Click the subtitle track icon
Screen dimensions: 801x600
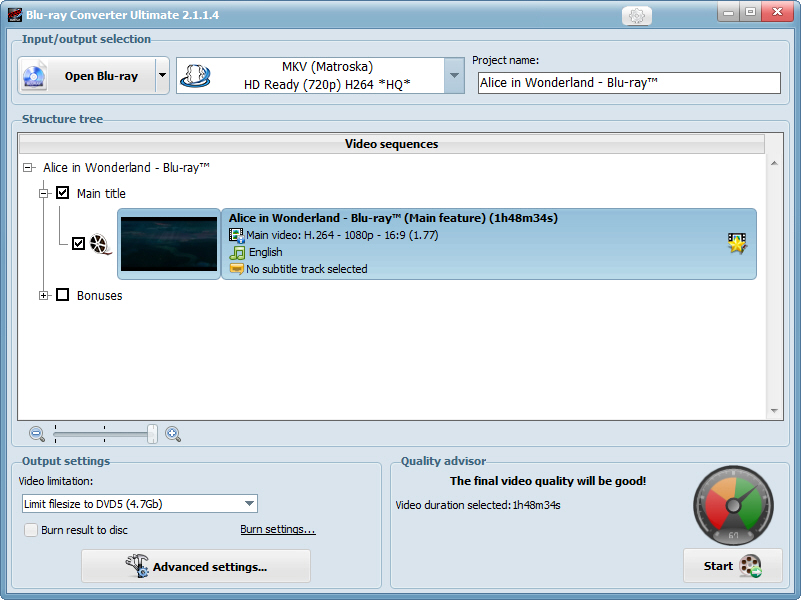(236, 269)
